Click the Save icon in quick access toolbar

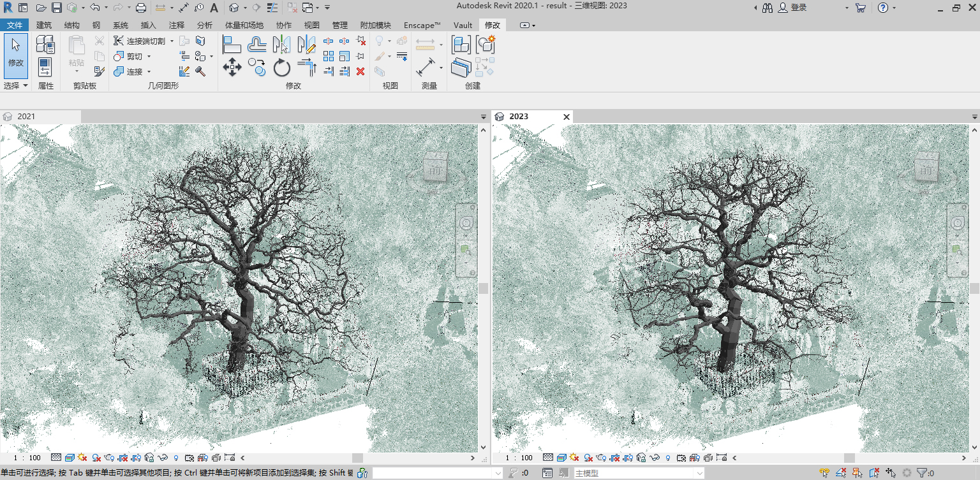(56, 8)
